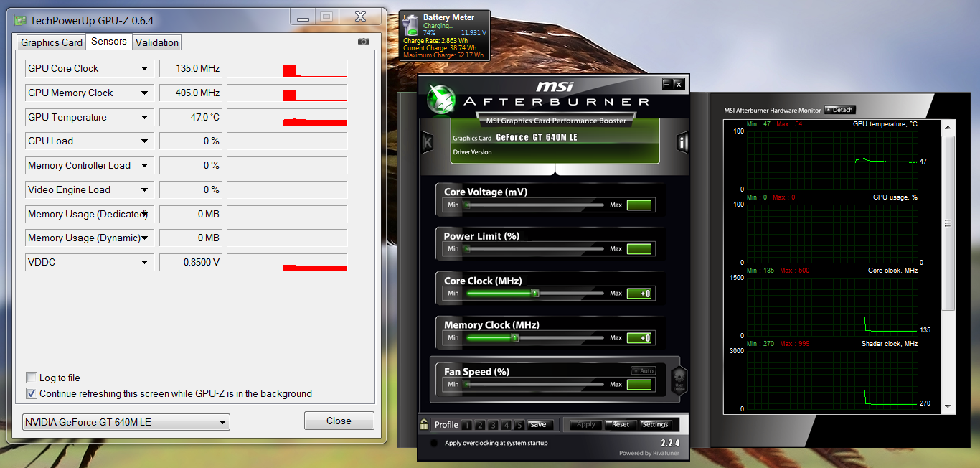The height and width of the screenshot is (468, 980).
Task: Click the VDDC 0.8500 V value
Action: click(x=190, y=263)
